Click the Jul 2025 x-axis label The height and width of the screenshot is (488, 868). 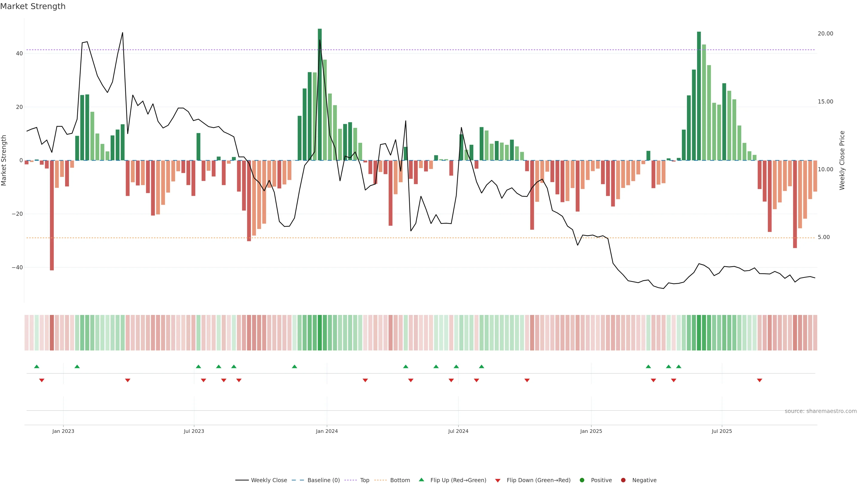pos(722,431)
